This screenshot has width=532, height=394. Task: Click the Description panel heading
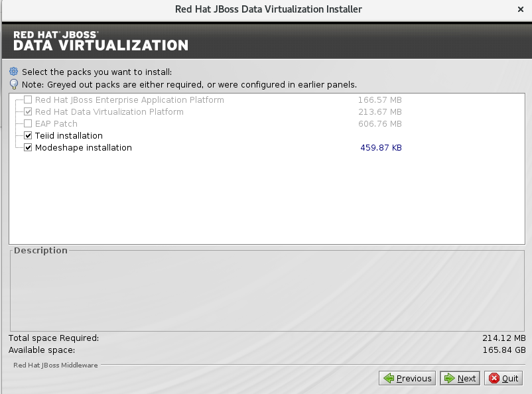(x=40, y=251)
